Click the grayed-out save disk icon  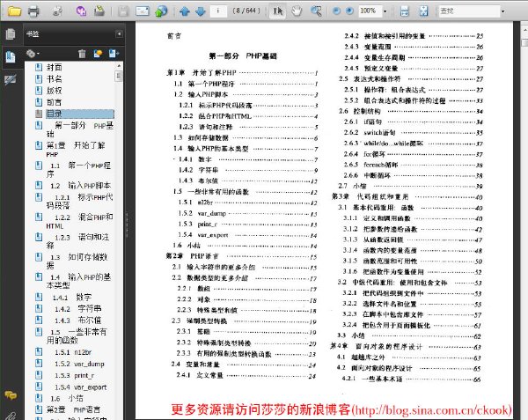click(x=123, y=11)
